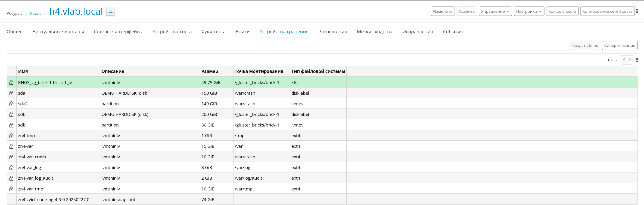
Task: Switch to the Брики tab
Action: click(x=243, y=32)
